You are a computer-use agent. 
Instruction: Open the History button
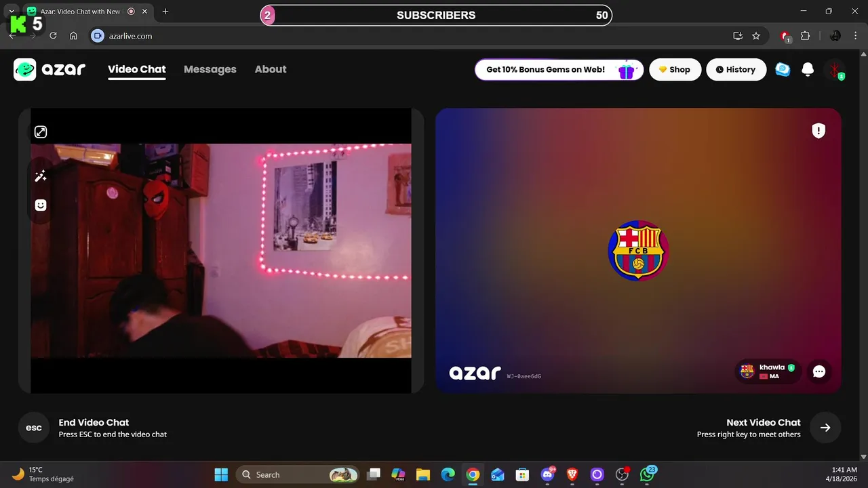pos(736,69)
